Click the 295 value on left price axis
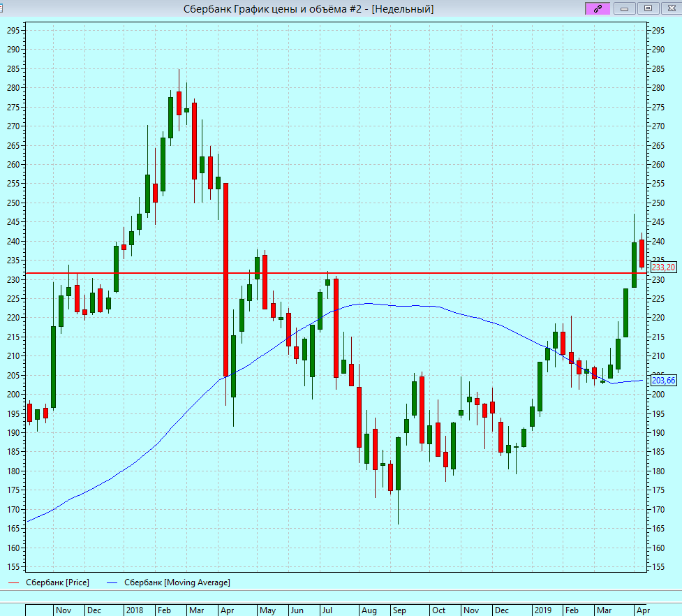The width and height of the screenshot is (682, 616). (x=13, y=31)
